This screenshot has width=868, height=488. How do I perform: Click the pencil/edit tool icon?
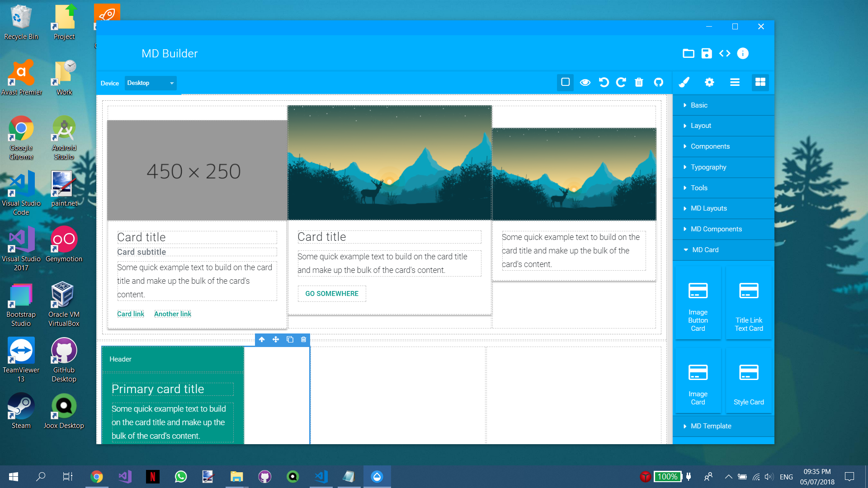(x=684, y=82)
